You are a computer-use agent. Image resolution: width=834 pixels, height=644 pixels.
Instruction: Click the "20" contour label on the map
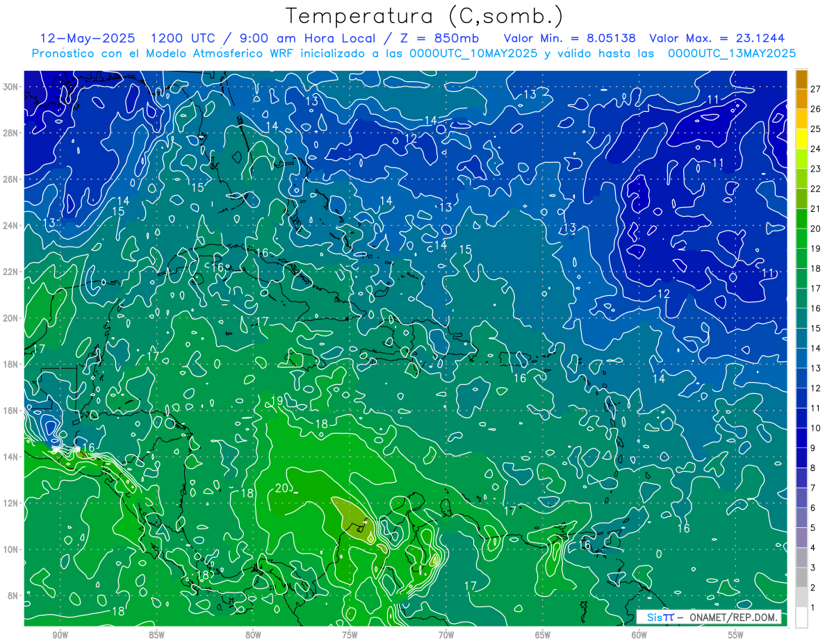[x=281, y=488]
